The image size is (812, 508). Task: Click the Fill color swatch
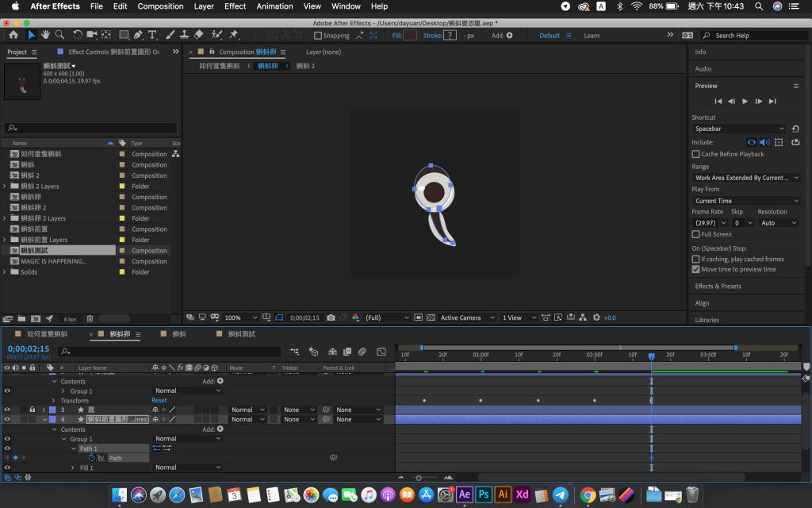[x=410, y=36]
